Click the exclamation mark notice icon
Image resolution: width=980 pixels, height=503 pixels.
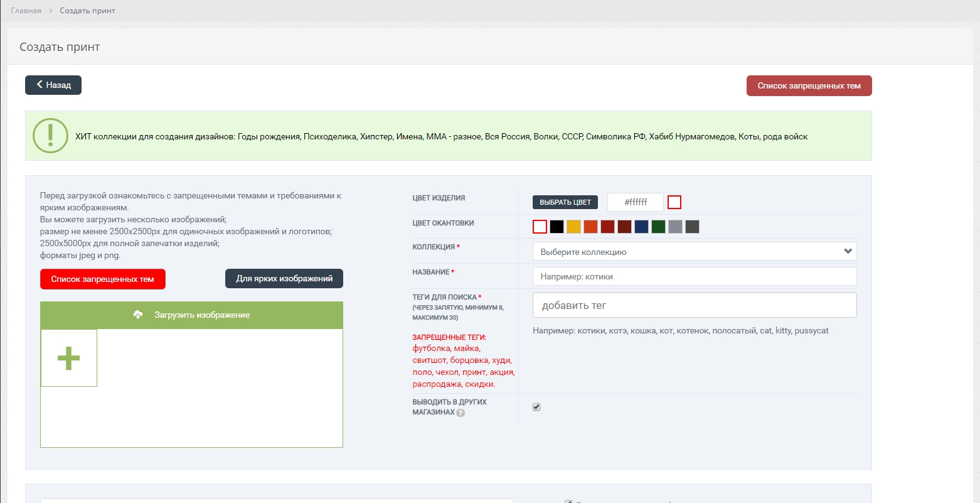[x=50, y=136]
